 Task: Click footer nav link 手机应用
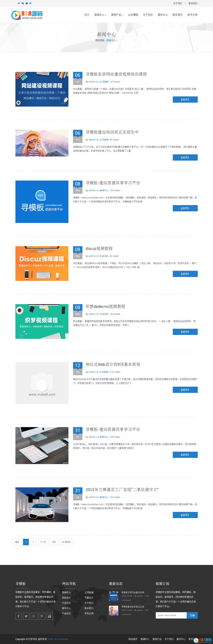pos(89,613)
